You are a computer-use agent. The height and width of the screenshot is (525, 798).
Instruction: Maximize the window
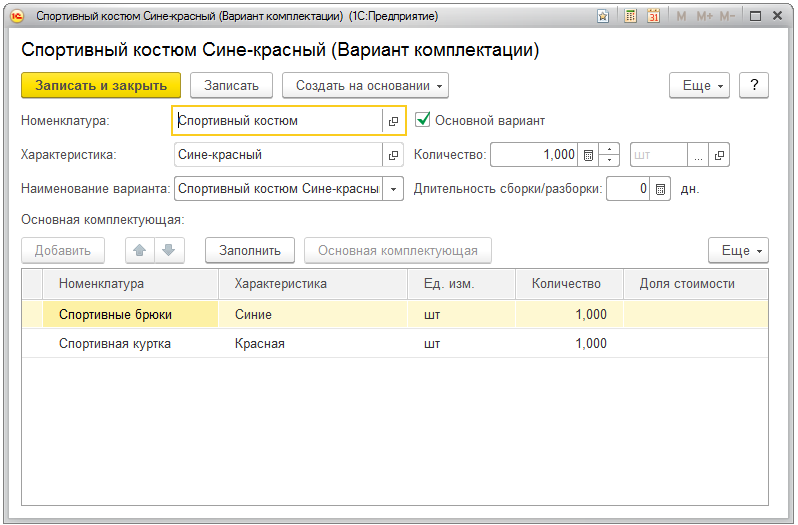pyautogui.click(x=756, y=16)
